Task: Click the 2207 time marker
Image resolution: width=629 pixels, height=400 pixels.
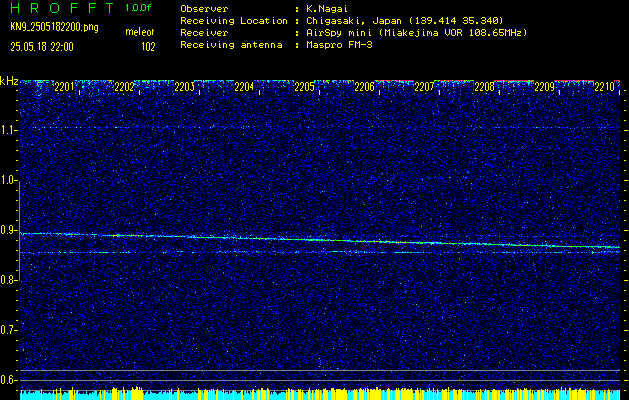Action: pyautogui.click(x=424, y=87)
